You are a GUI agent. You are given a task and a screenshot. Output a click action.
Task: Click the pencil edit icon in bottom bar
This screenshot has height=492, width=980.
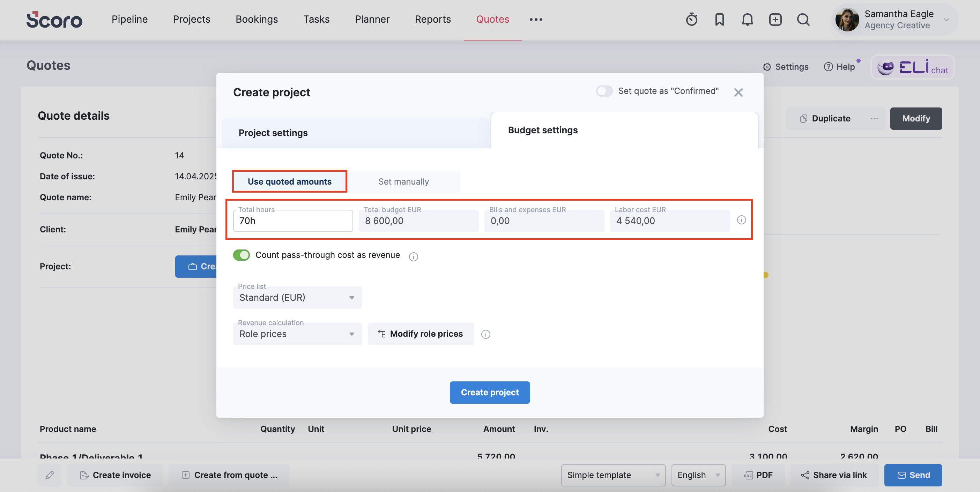coord(50,475)
